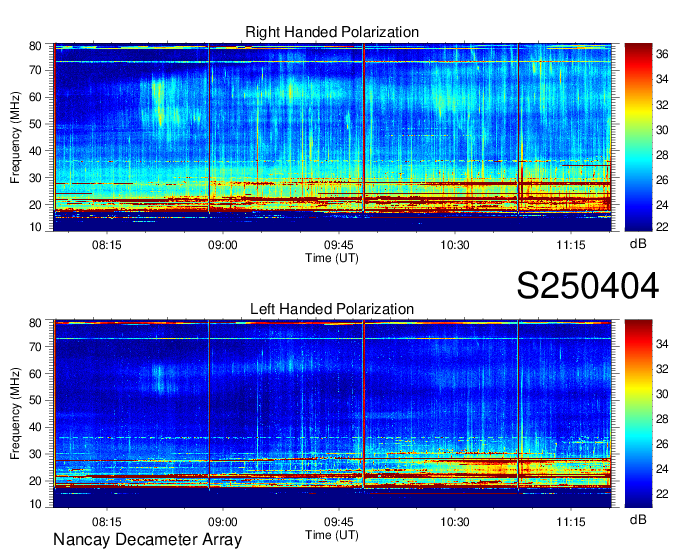Click the 11:15 tick of top plot
Viewport: 680px width, 552px height.
(571, 245)
